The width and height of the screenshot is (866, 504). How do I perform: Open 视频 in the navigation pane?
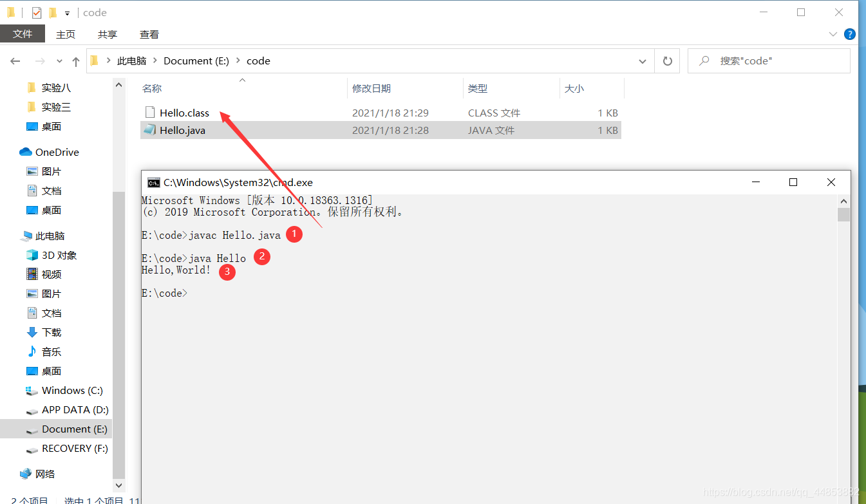click(51, 274)
